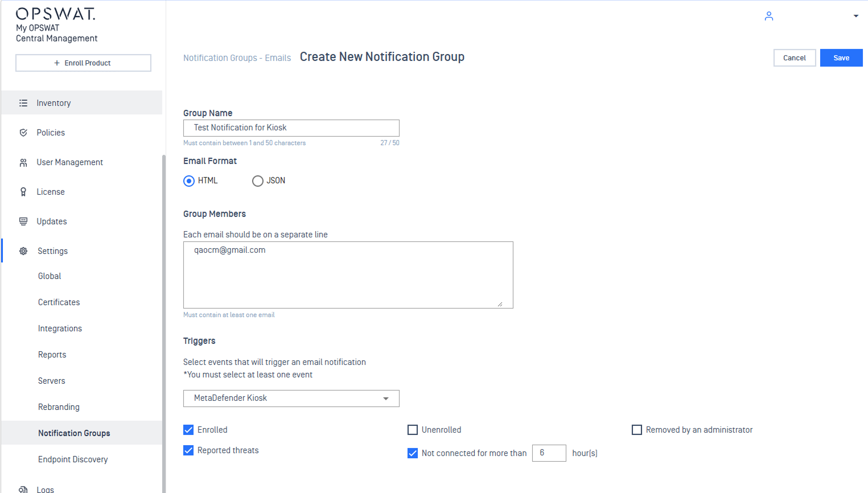Collapse the Settings submenu
Image resolution: width=868 pixels, height=493 pixels.
[x=52, y=250]
